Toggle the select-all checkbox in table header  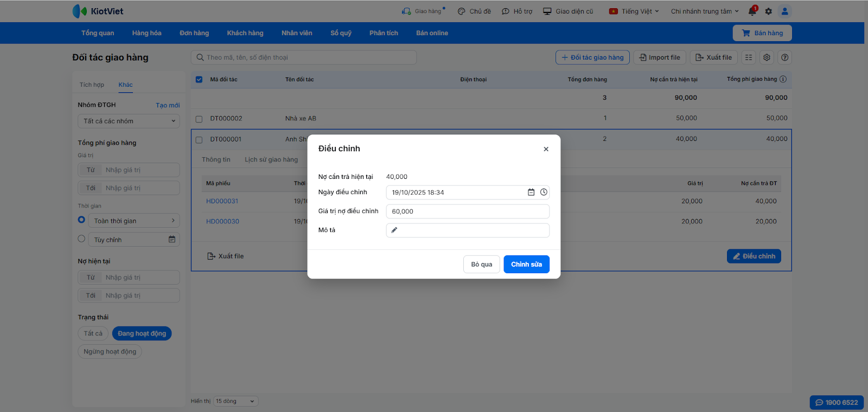pyautogui.click(x=199, y=80)
